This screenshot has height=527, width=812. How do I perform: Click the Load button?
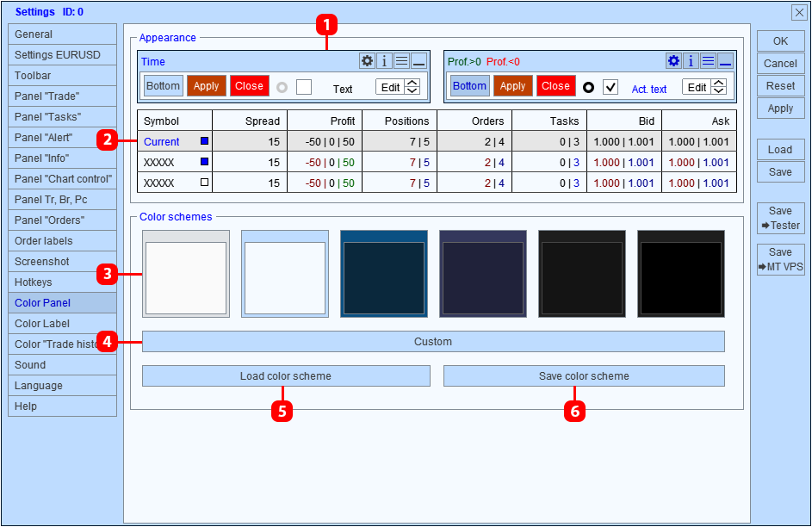pos(780,150)
